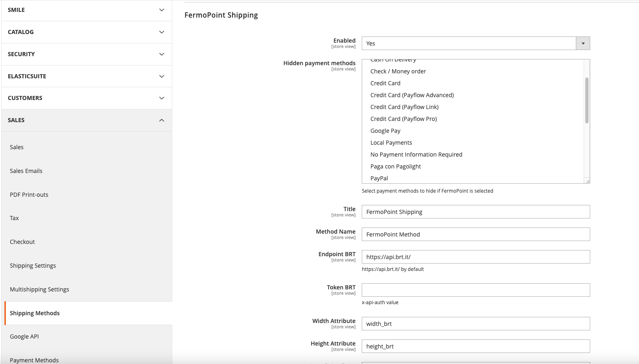The image size is (639, 364).
Task: Select PayPal in hidden payment methods list
Action: coord(379,178)
